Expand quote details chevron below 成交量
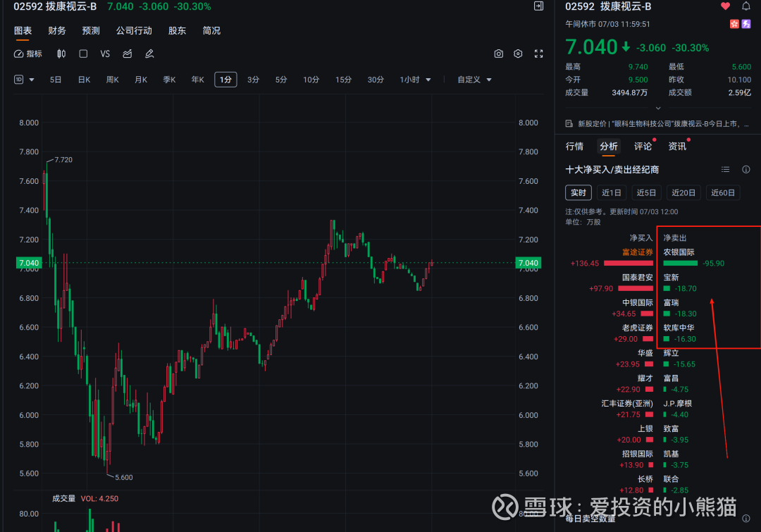Image resolution: width=761 pixels, height=532 pixels. [658, 109]
